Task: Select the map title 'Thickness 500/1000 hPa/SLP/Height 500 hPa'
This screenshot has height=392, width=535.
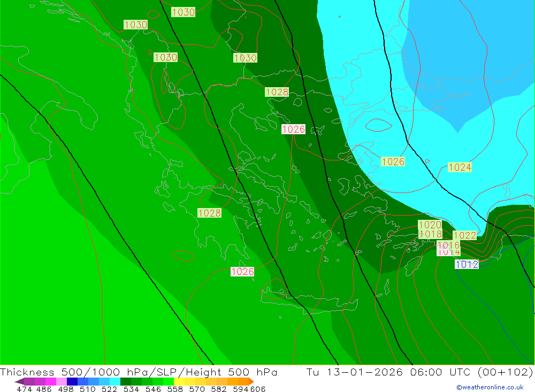Action: (x=139, y=372)
